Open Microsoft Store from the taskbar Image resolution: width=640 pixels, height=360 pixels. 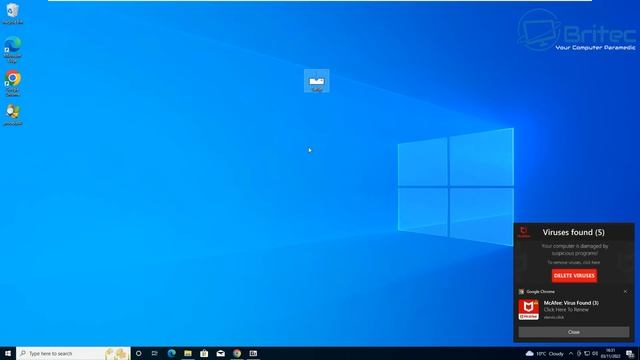(x=204, y=353)
